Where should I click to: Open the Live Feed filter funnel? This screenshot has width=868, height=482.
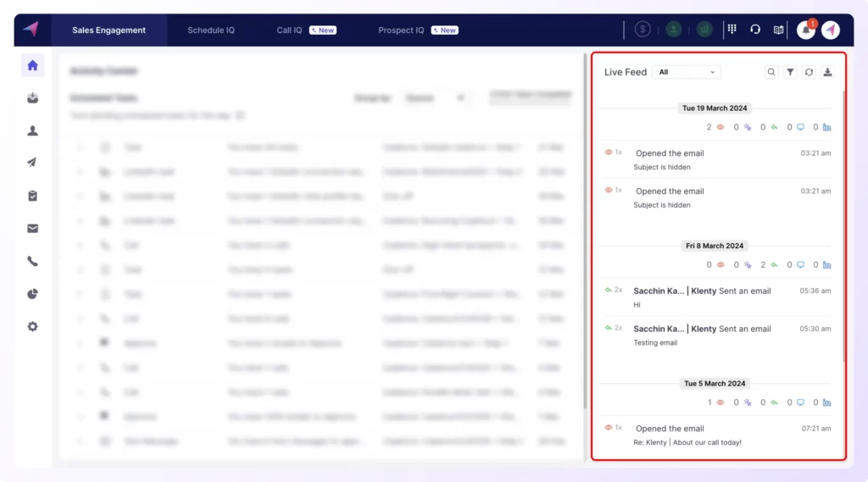pyautogui.click(x=790, y=72)
